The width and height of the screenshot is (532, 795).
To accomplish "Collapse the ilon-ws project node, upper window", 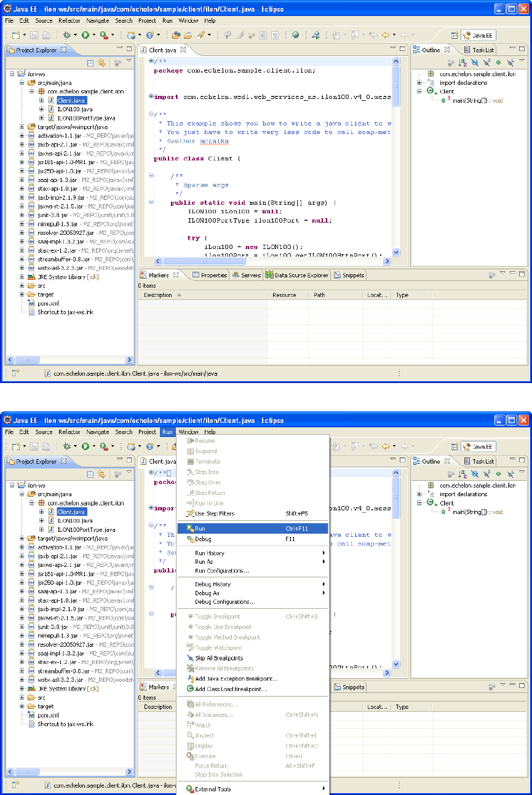I will (12, 74).
